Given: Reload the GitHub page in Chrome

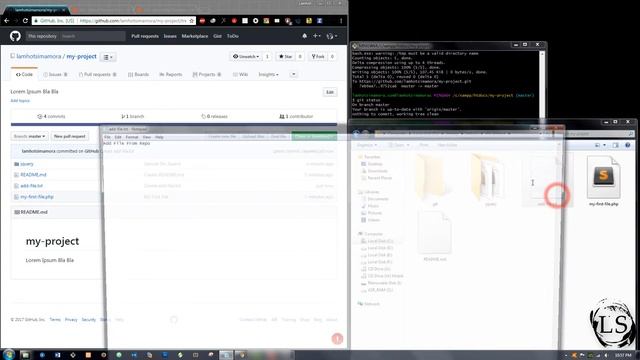Looking at the screenshot, I should point(25,20).
